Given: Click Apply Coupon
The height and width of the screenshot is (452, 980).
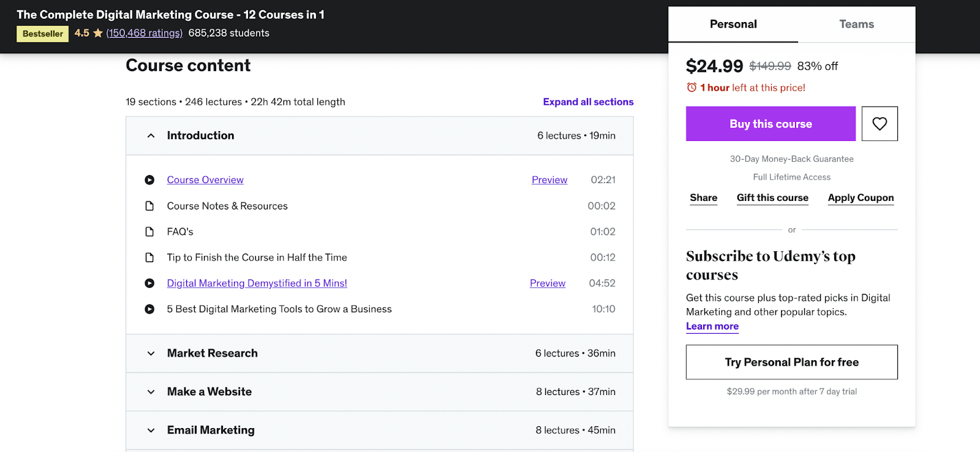Looking at the screenshot, I should point(861,198).
